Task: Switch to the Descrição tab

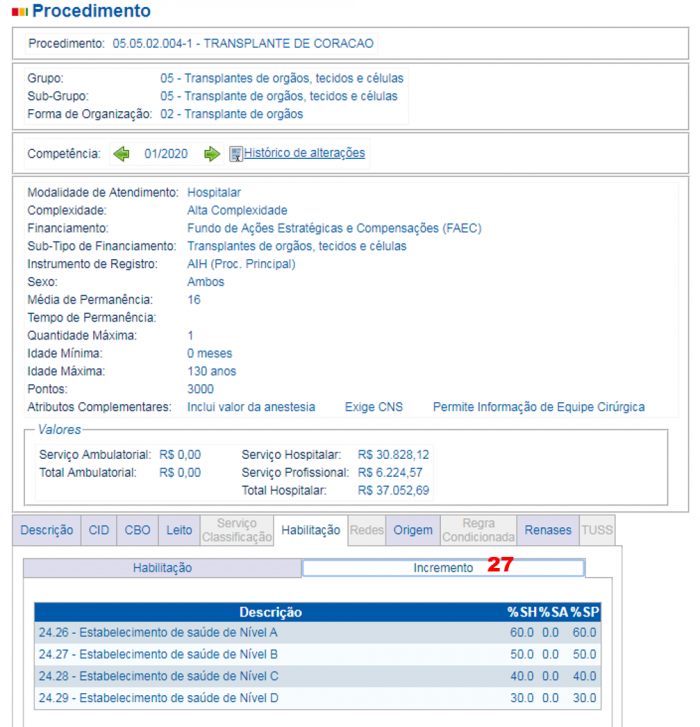Action: point(47,530)
